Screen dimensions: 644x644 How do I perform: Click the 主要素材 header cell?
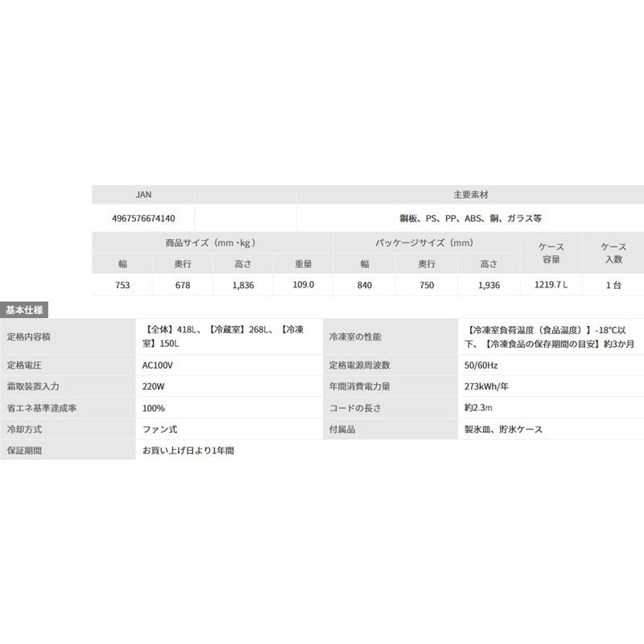click(x=471, y=195)
